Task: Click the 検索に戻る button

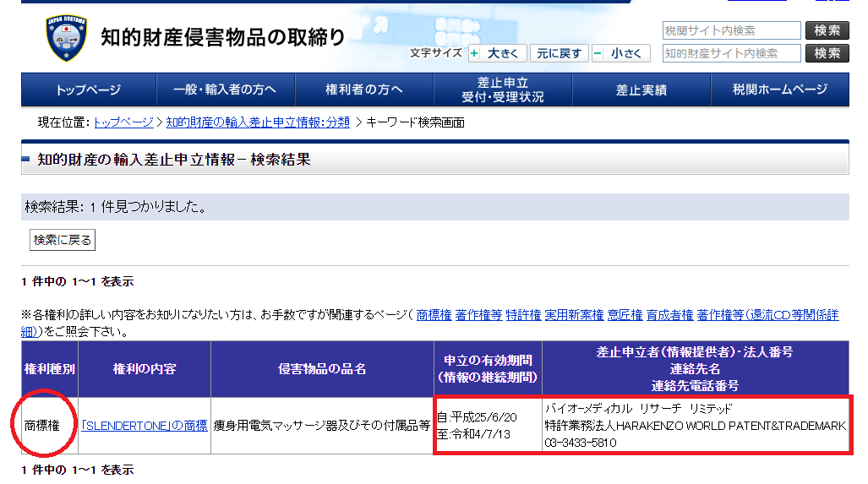Action: click(x=63, y=240)
